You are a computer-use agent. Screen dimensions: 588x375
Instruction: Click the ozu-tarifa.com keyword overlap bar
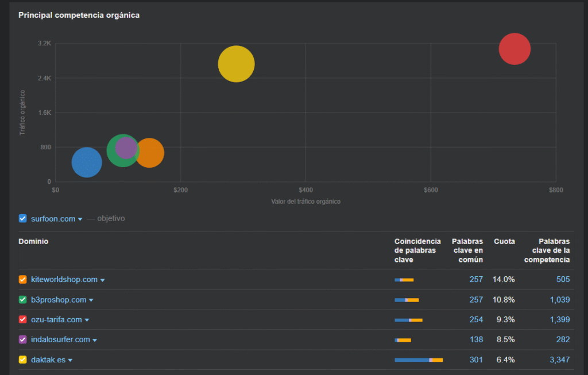pos(408,320)
